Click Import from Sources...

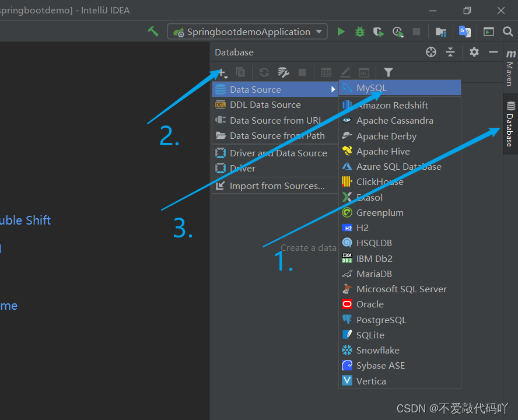(275, 185)
